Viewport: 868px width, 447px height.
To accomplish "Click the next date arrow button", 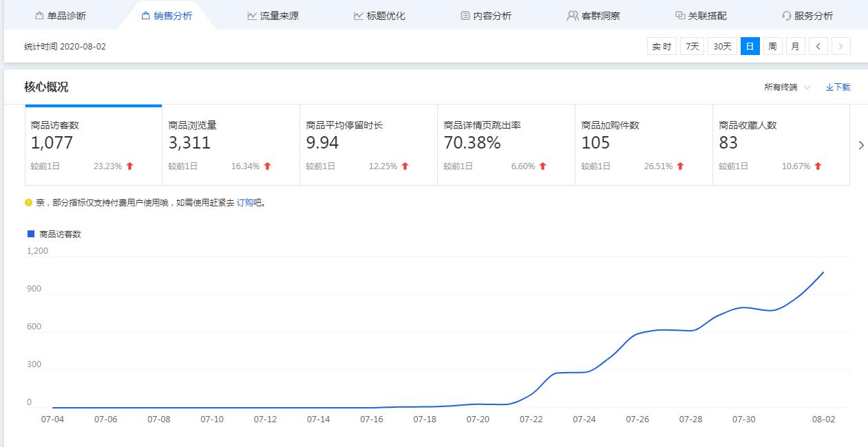I will click(x=840, y=46).
